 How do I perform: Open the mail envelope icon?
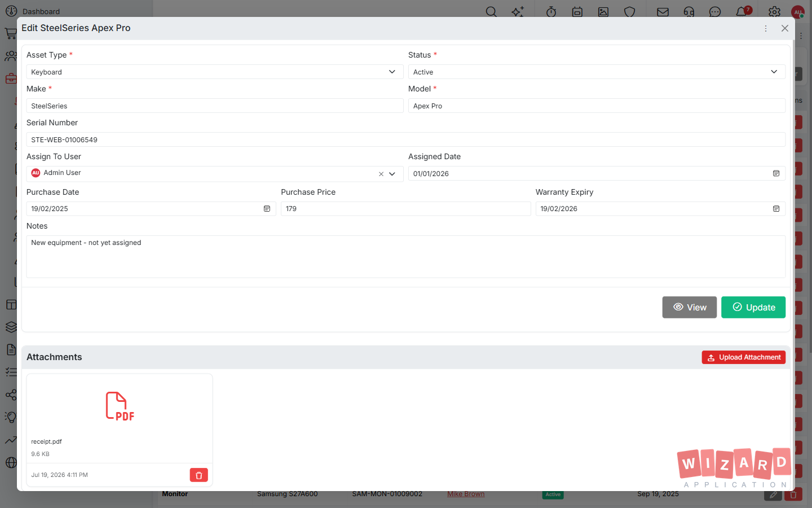[x=663, y=11]
